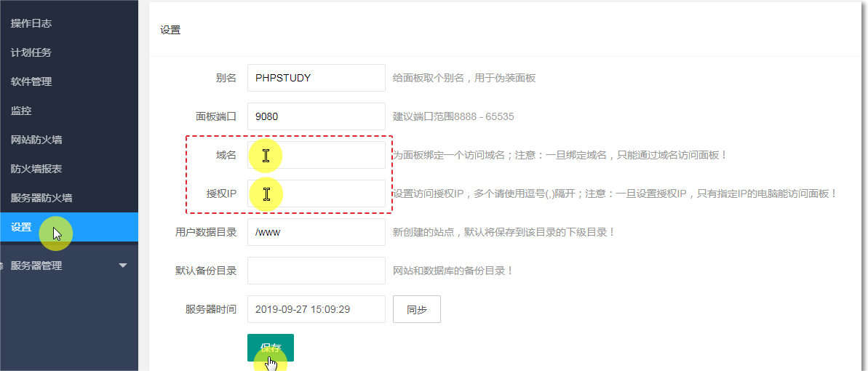The width and height of the screenshot is (868, 371).
Task: Click the 授权IP access note text
Action: coord(615,194)
